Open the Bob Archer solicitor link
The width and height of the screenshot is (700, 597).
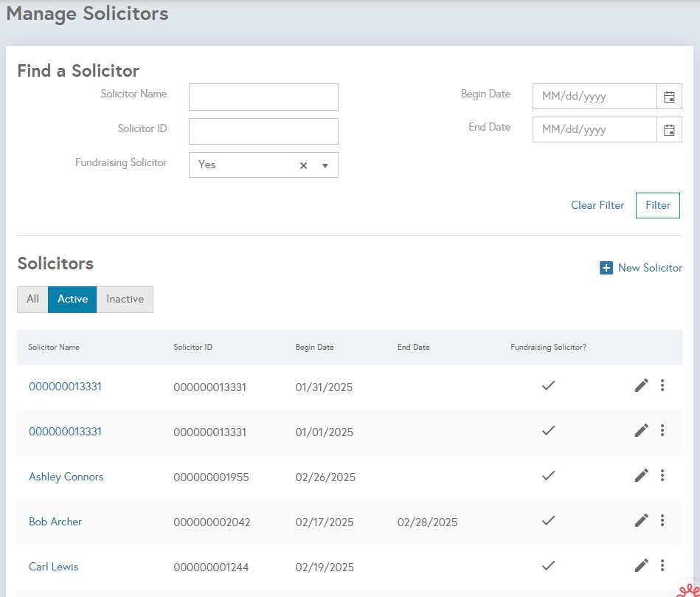[55, 522]
